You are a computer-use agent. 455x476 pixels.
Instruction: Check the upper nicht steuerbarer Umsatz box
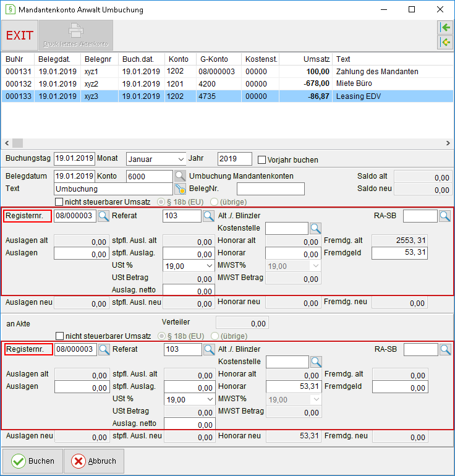[x=59, y=202]
